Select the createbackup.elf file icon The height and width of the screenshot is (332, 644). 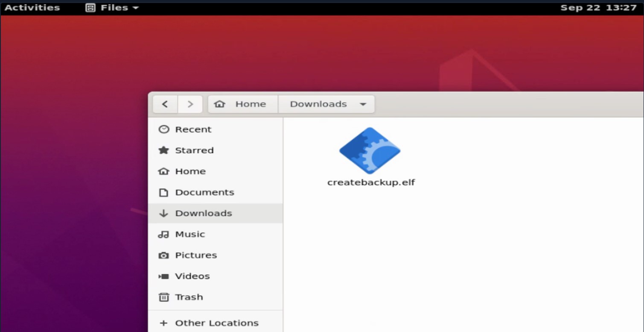tap(370, 151)
